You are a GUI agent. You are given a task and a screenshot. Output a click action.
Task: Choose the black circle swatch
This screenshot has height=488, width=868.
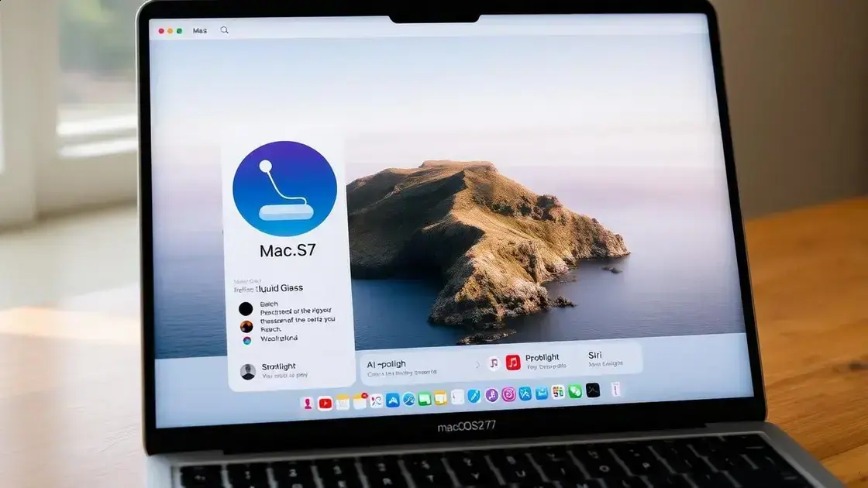coord(246,309)
